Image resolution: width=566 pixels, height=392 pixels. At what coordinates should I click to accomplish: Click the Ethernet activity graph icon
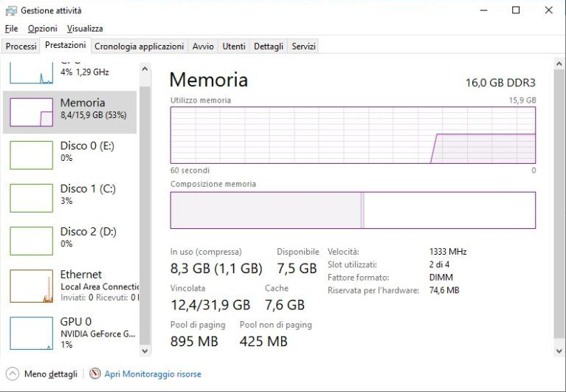pos(31,286)
